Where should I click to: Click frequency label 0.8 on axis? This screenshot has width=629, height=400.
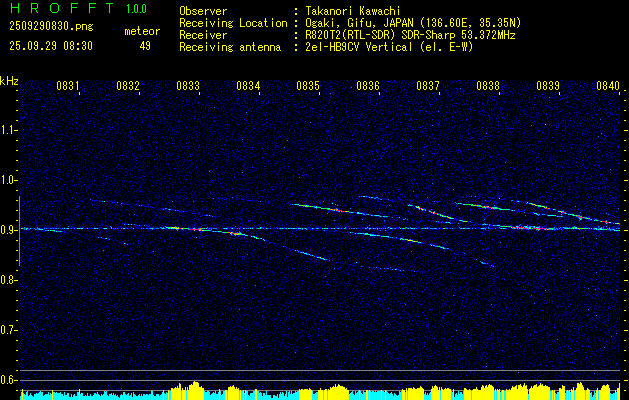click(8, 280)
